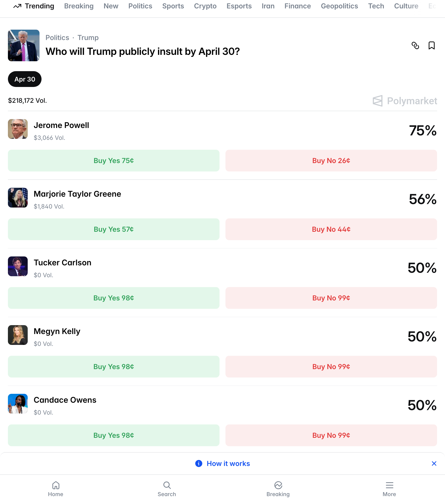The image size is (445, 504).
Task: Click the How it works info icon
Action: pyautogui.click(x=199, y=463)
